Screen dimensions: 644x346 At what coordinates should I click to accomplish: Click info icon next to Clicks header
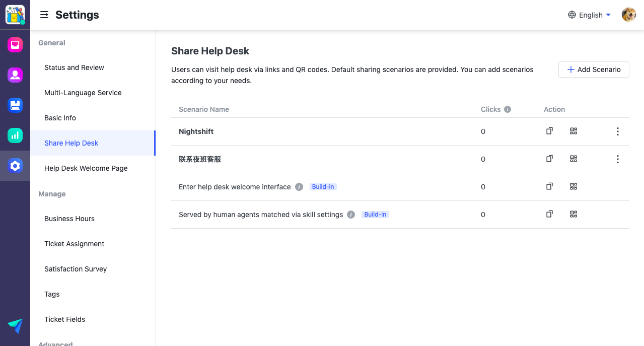pyautogui.click(x=508, y=109)
